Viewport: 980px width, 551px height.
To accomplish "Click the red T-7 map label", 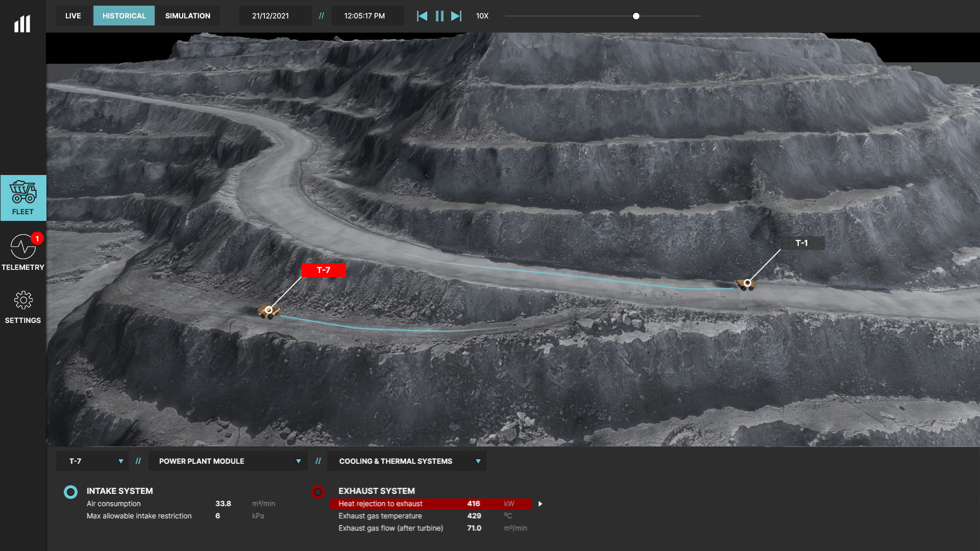I will (324, 270).
